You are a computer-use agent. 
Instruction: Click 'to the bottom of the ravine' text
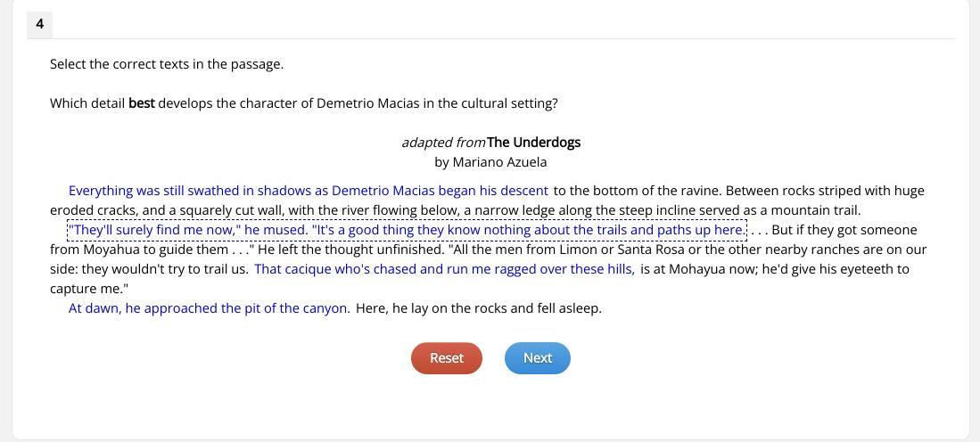point(637,191)
